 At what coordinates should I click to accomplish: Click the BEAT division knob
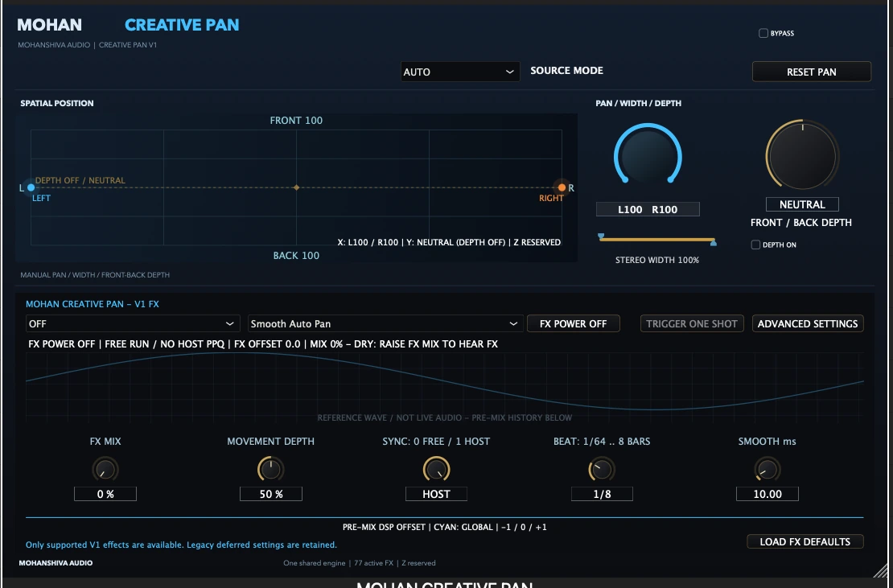tap(602, 470)
